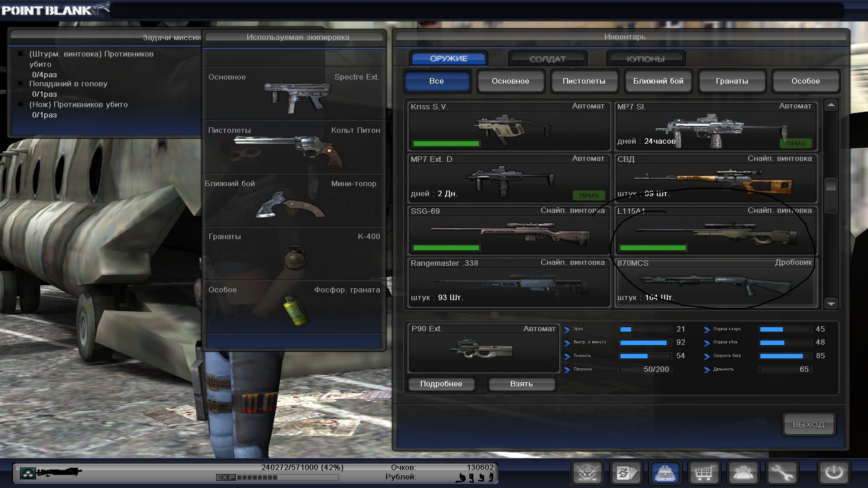This screenshot has height=488, width=868.
Task: Click the backpack inventory icon
Action: [x=665, y=473]
